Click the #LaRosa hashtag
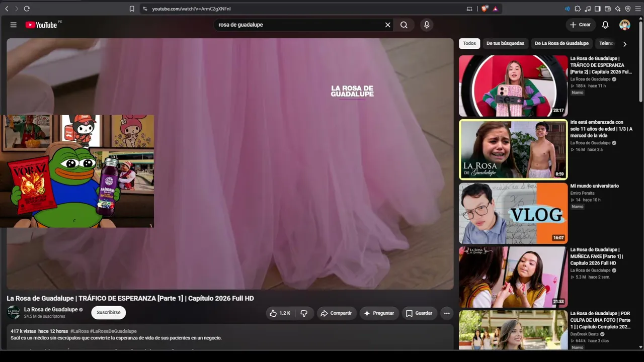Viewport: 644px width, 362px height. pos(79,331)
